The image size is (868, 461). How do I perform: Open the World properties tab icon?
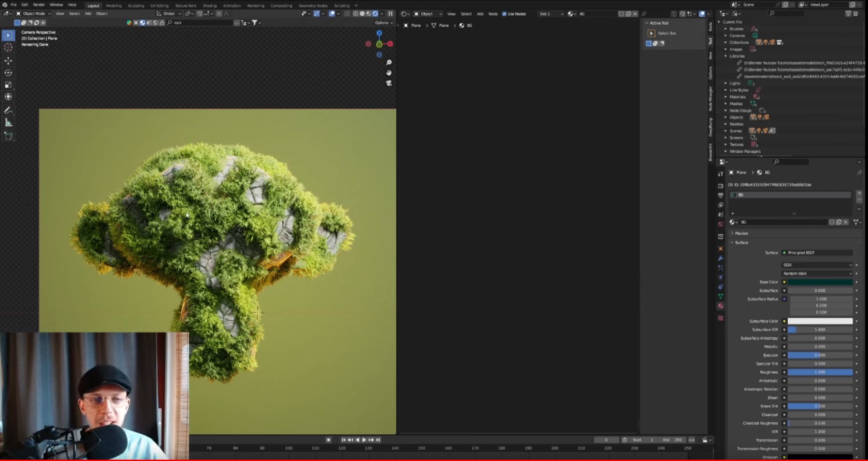click(x=721, y=224)
